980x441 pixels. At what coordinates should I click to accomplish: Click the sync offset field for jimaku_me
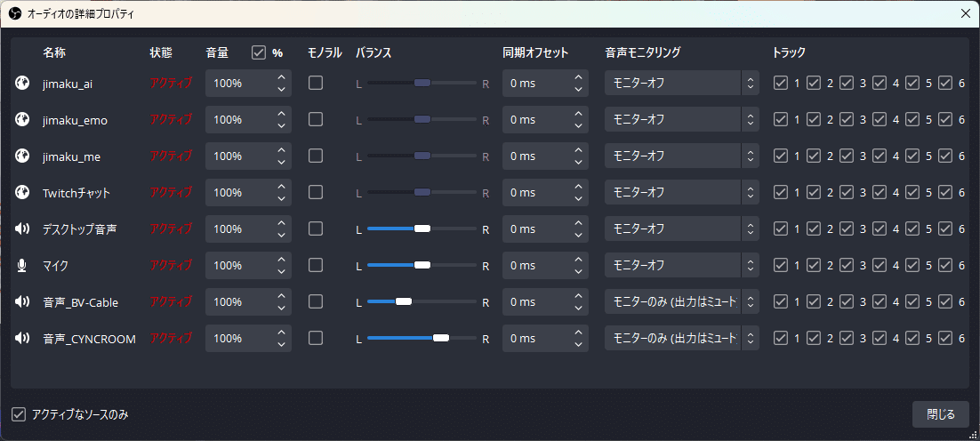[545, 156]
